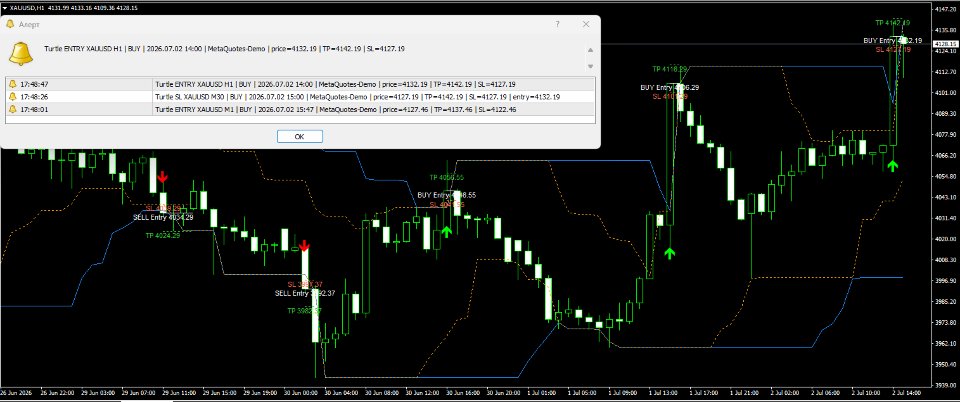Open the chart menu triangle beside XAUUSD,H1
Image resolution: width=960 pixels, height=402 pixels.
[4, 7]
